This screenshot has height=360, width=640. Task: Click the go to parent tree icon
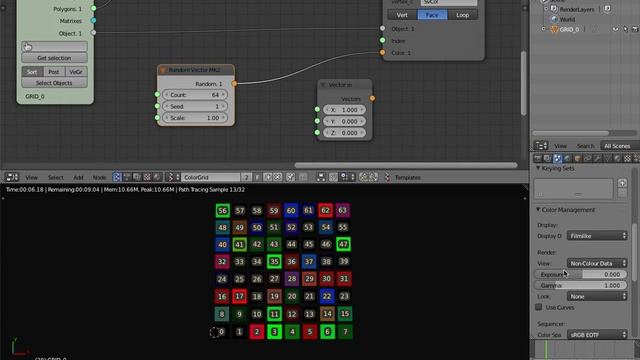coord(303,177)
